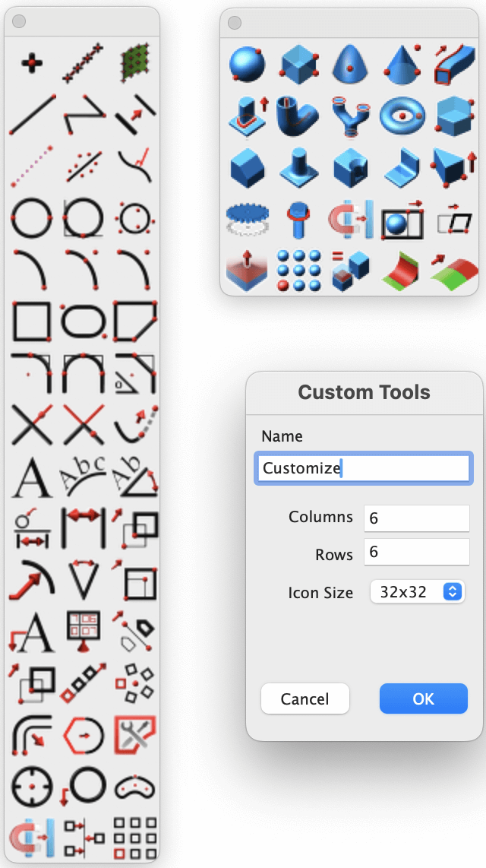Choose the Polygon hexagon tool
This screenshot has height=868, width=486.
click(x=83, y=734)
